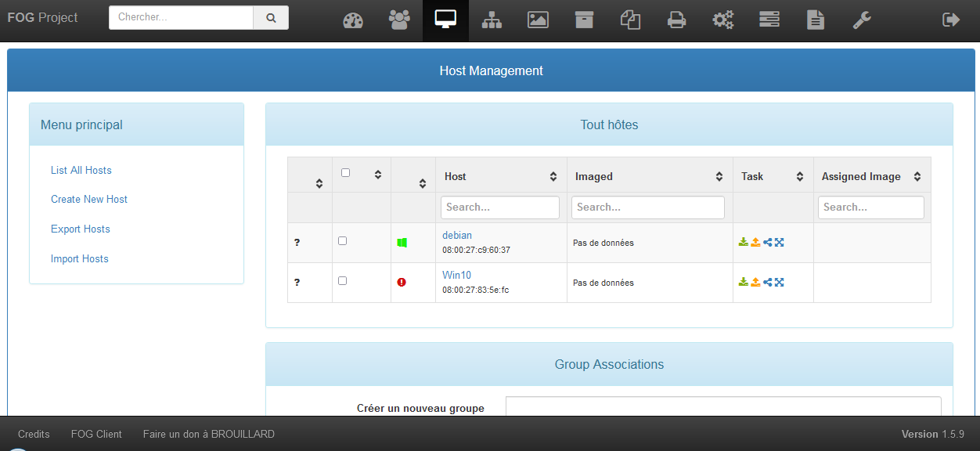Click the green deploy icon for Win10
Viewport: 980px width, 451px height.
coord(744,282)
